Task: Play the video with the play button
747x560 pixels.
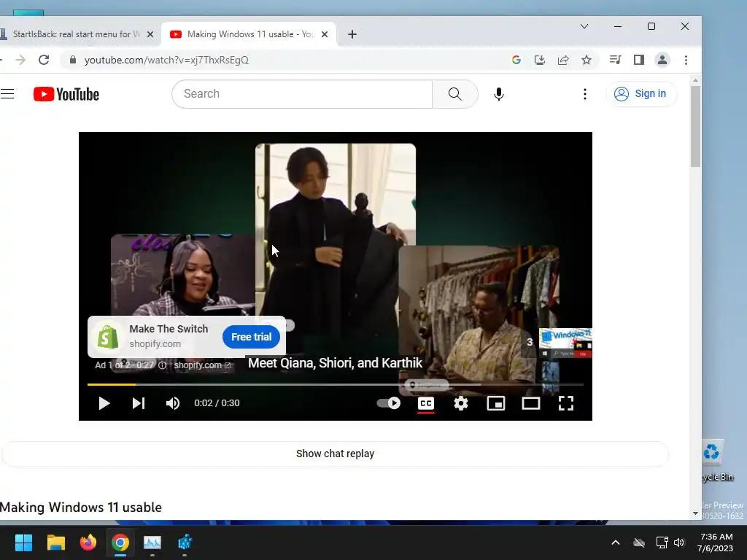Action: pos(104,403)
